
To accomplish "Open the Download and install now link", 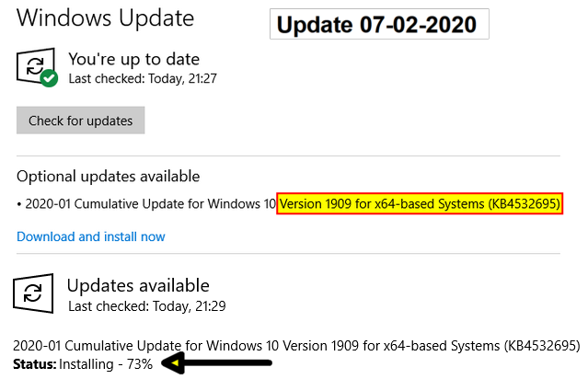I will [91, 236].
